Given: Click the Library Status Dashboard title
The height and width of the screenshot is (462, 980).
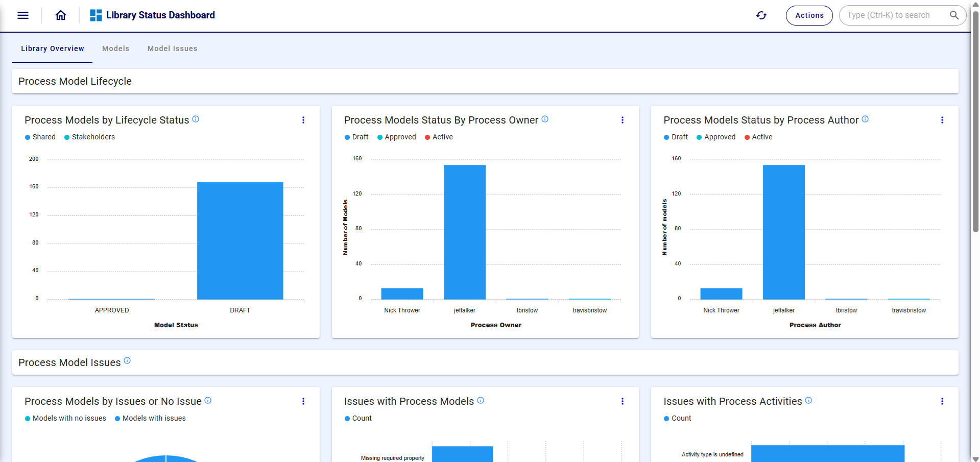Looking at the screenshot, I should coord(160,15).
